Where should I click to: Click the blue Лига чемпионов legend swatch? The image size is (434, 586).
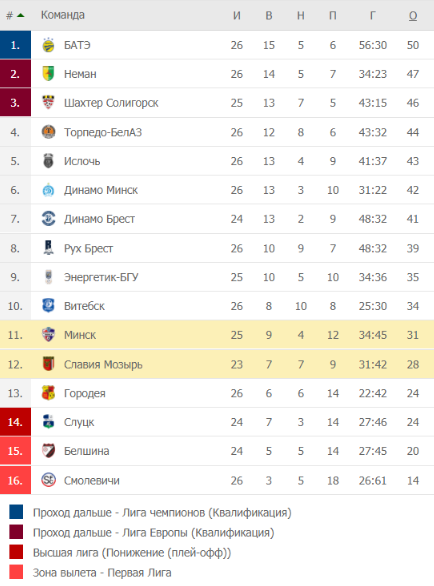tap(16, 512)
